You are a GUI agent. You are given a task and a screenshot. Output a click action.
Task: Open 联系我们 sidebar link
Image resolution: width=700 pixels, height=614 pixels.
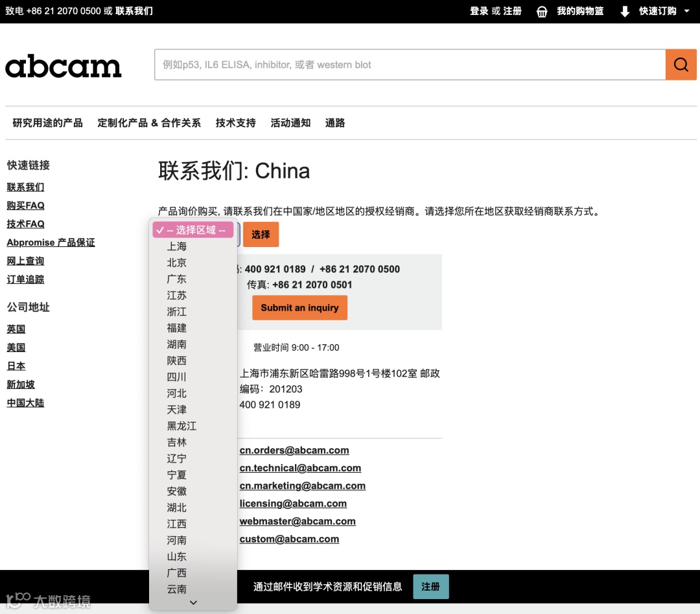25,187
